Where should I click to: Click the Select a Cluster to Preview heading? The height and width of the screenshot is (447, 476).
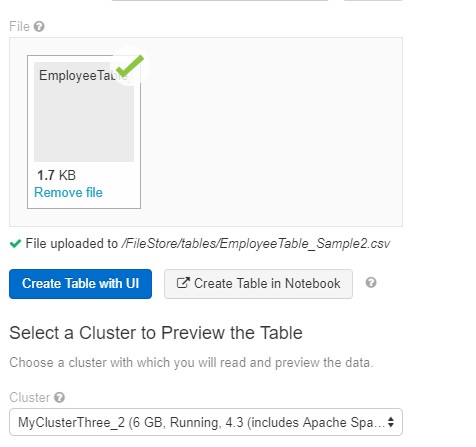[x=156, y=333]
